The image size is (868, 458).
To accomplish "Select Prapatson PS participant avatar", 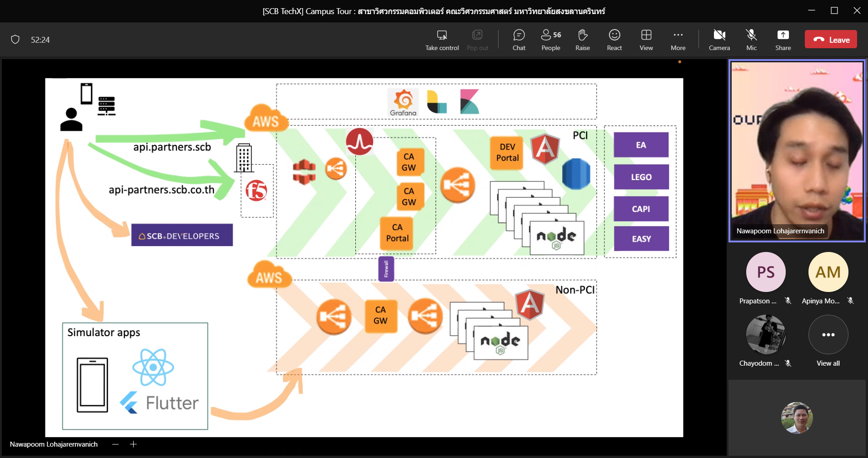I will point(765,272).
